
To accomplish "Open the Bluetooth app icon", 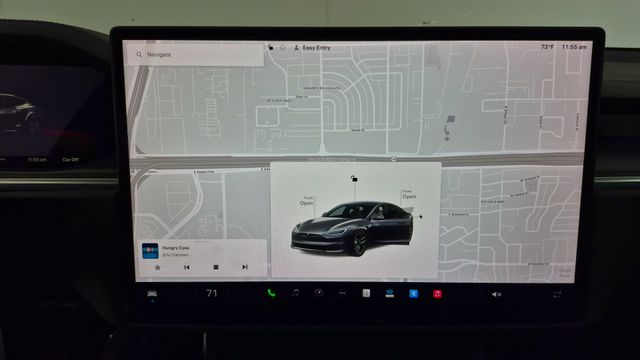I will coord(413,293).
